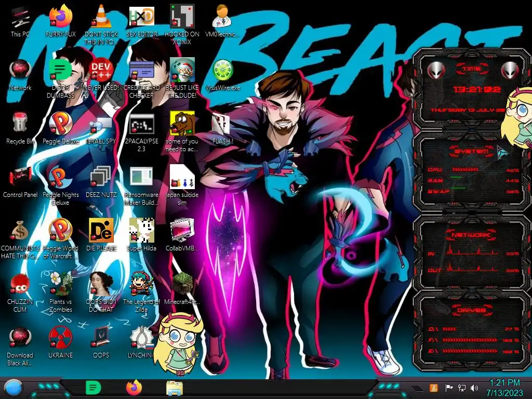Click the left alien head in the widget
This screenshot has width=532, height=399.
[436, 70]
